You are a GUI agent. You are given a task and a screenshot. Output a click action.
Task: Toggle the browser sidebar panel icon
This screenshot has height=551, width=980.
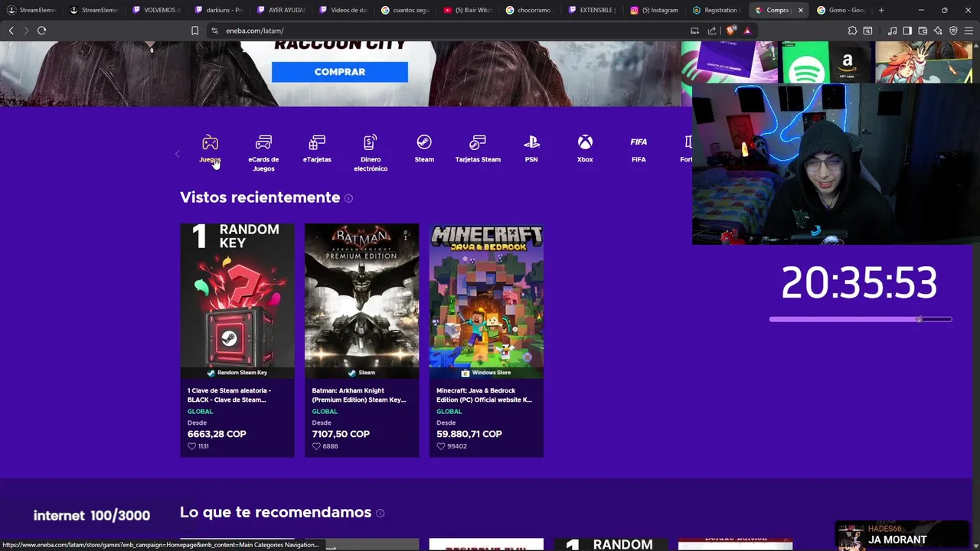point(907,31)
